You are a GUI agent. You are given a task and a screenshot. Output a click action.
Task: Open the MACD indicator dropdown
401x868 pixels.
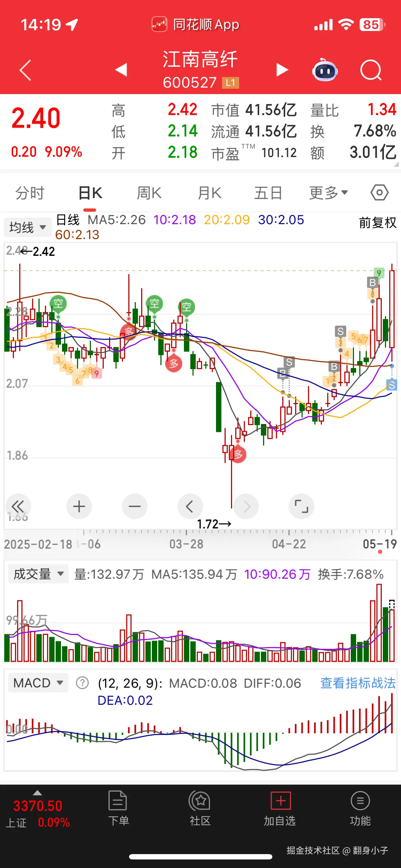38,683
